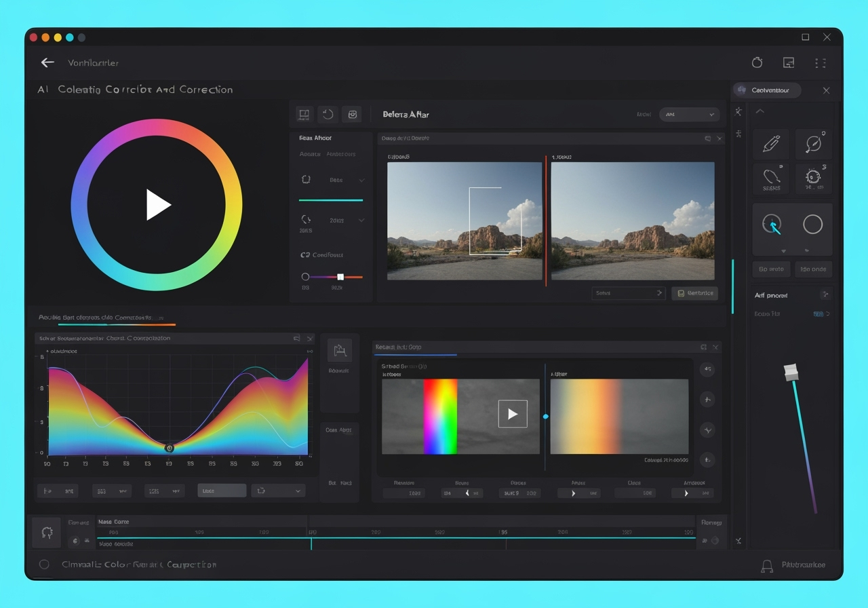Open the model dropdown in preview toolbar

(689, 115)
